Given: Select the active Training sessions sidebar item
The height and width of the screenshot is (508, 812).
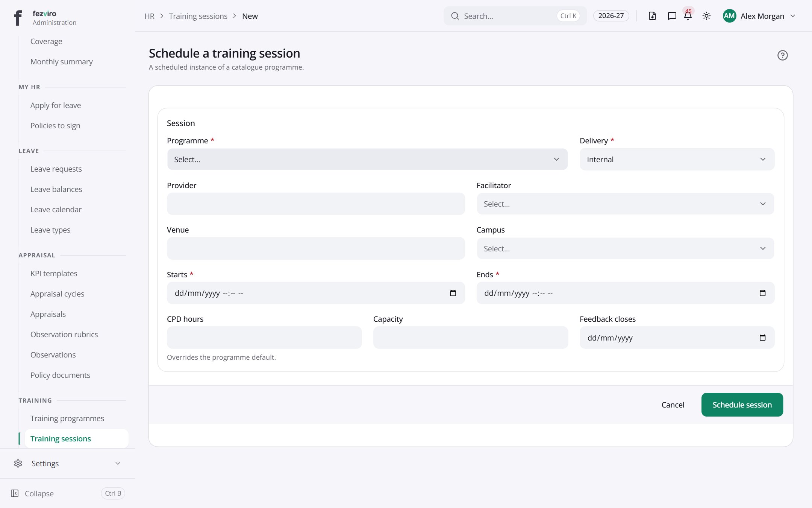Looking at the screenshot, I should point(76,438).
